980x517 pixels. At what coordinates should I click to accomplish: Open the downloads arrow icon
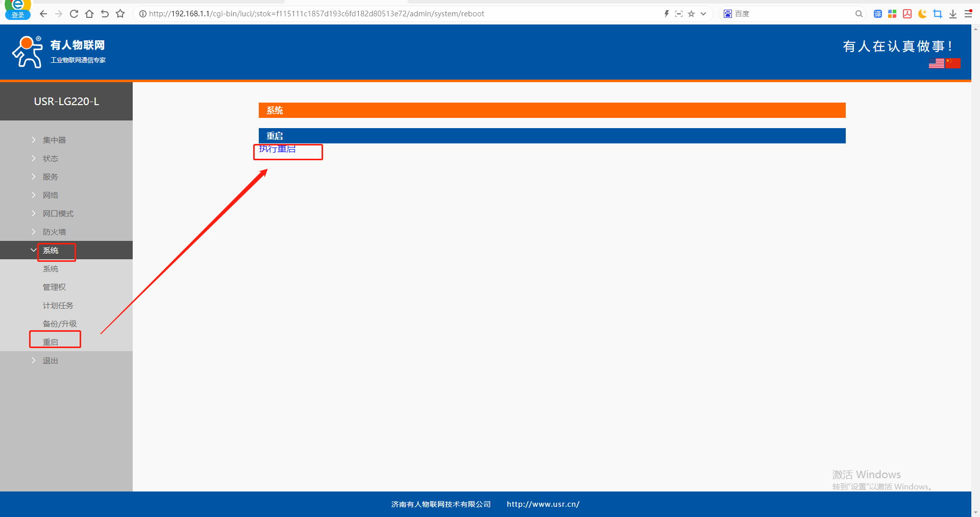tap(953, 14)
